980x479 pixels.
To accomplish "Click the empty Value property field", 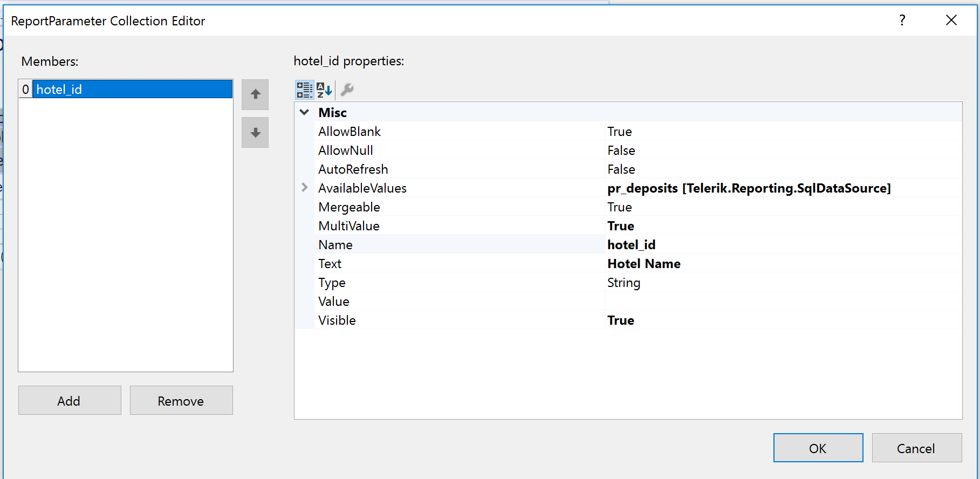I will [x=782, y=302].
